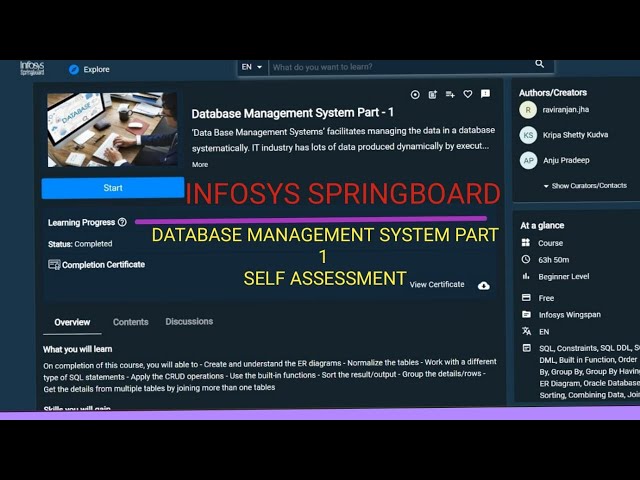The image size is (640, 480).
Task: Click the blue Start button
Action: click(x=113, y=188)
